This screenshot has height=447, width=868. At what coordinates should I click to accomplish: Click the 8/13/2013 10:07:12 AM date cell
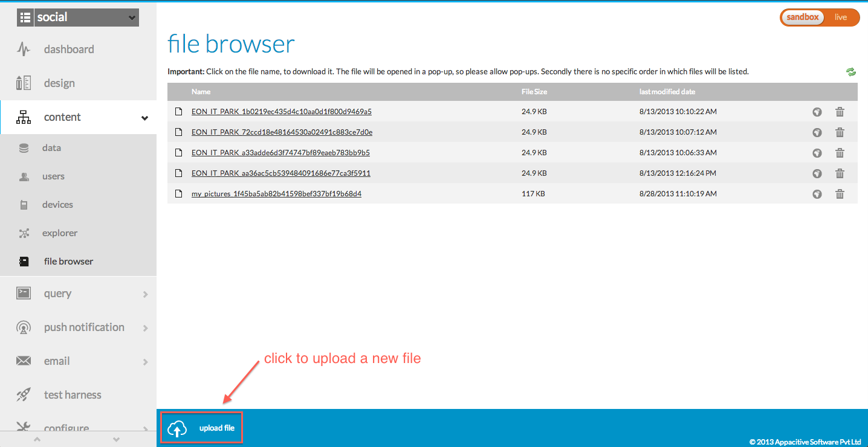point(678,132)
